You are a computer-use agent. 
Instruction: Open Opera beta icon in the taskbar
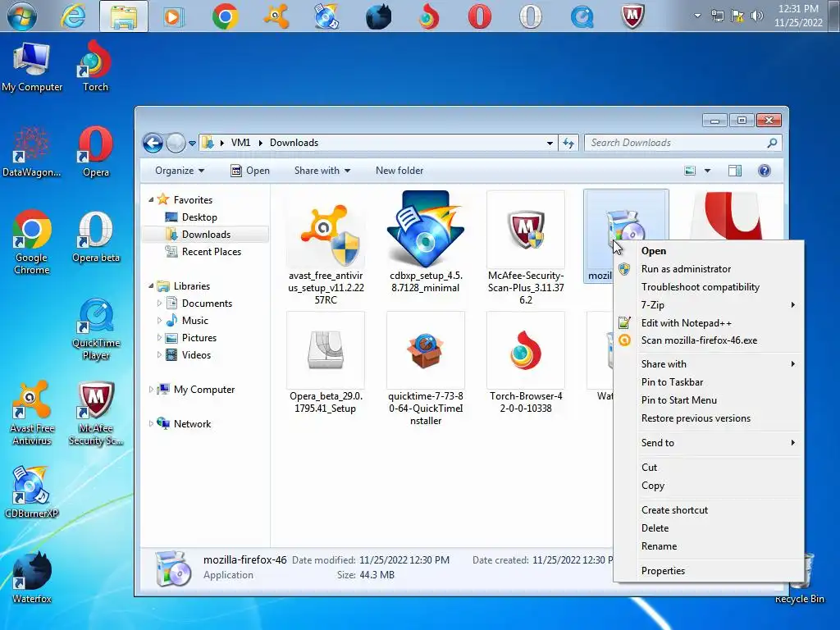coord(531,16)
